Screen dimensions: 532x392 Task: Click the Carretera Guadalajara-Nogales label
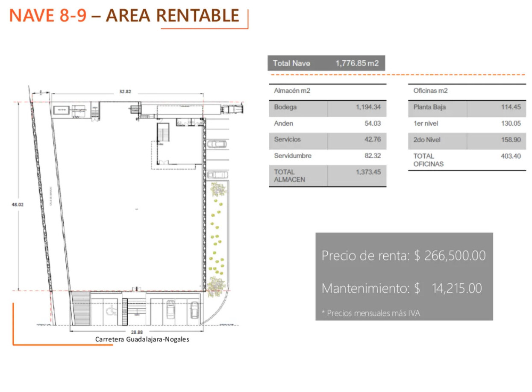pyautogui.click(x=142, y=339)
